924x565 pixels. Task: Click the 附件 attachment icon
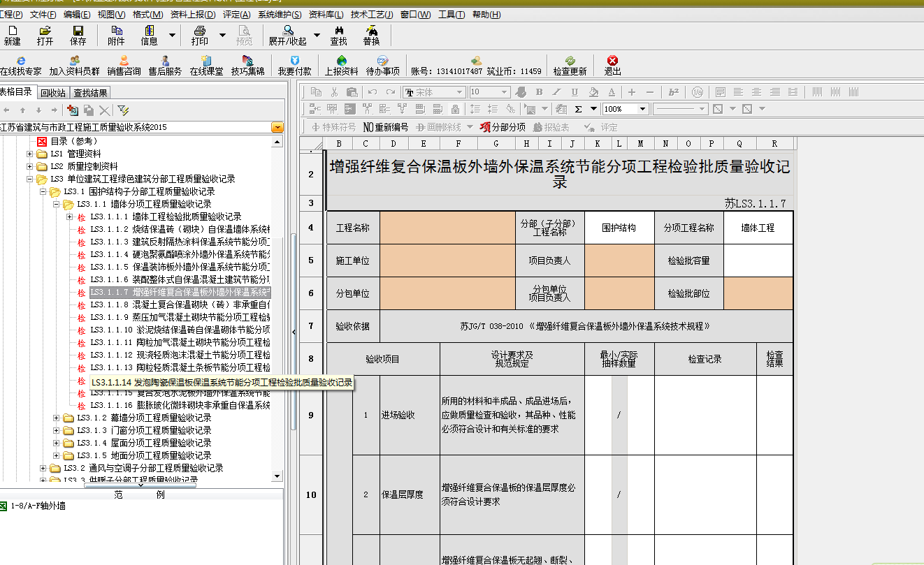[116, 35]
